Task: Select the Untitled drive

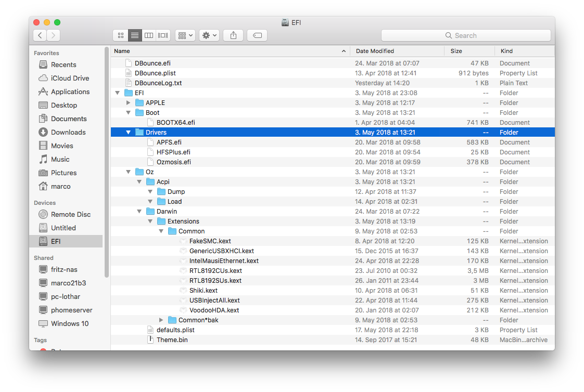Action: 57,228
